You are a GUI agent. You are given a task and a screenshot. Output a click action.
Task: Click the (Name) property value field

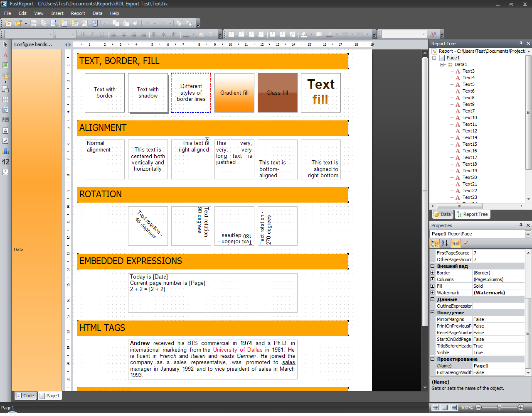tap(498, 366)
